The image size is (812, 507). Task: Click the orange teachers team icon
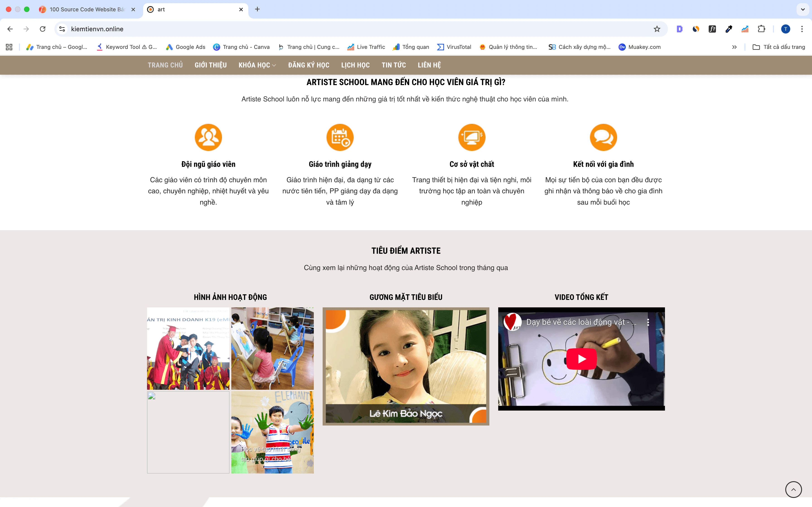(208, 137)
